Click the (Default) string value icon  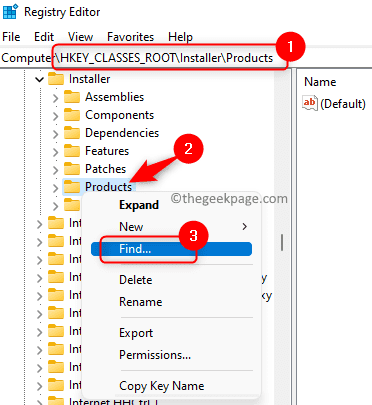pos(310,103)
